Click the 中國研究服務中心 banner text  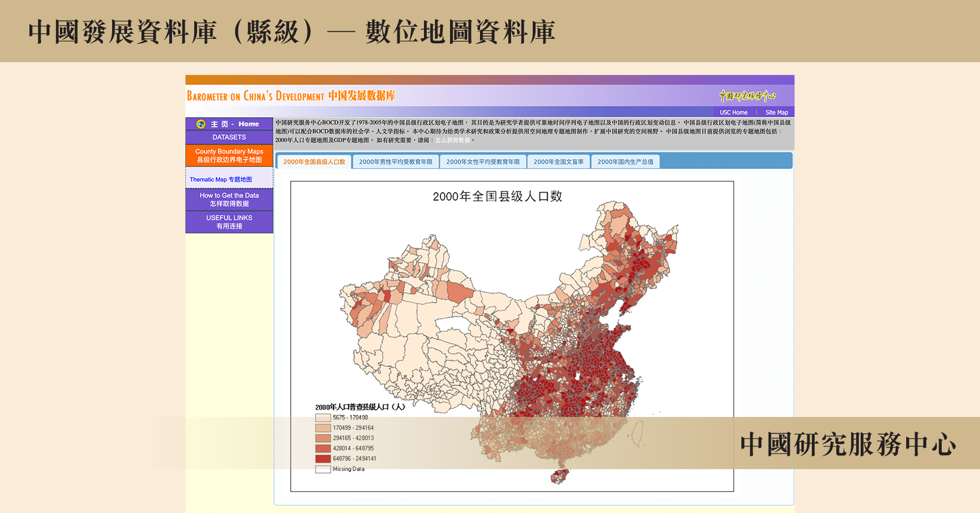[848, 444]
